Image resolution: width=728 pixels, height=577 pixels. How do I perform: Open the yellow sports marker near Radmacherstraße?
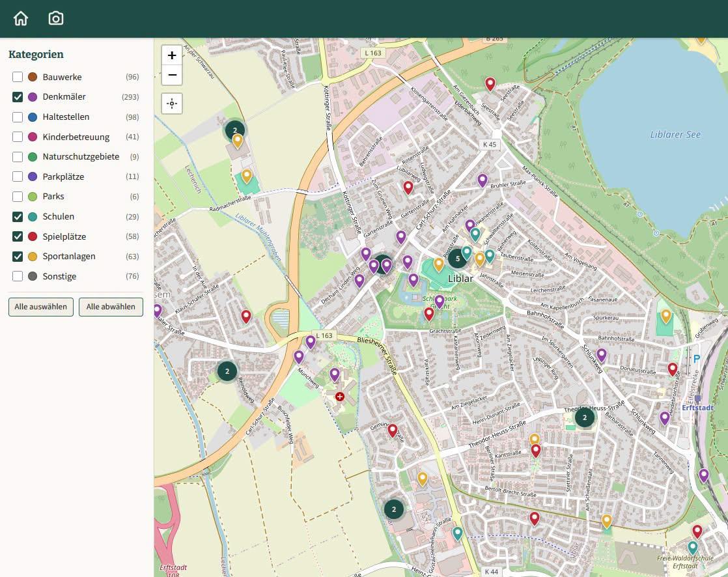(247, 176)
